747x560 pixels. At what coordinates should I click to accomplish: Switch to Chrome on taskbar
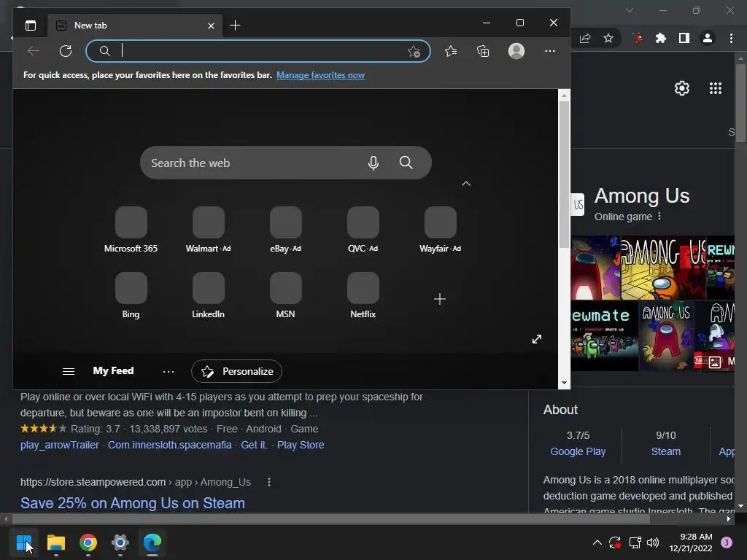point(88,542)
